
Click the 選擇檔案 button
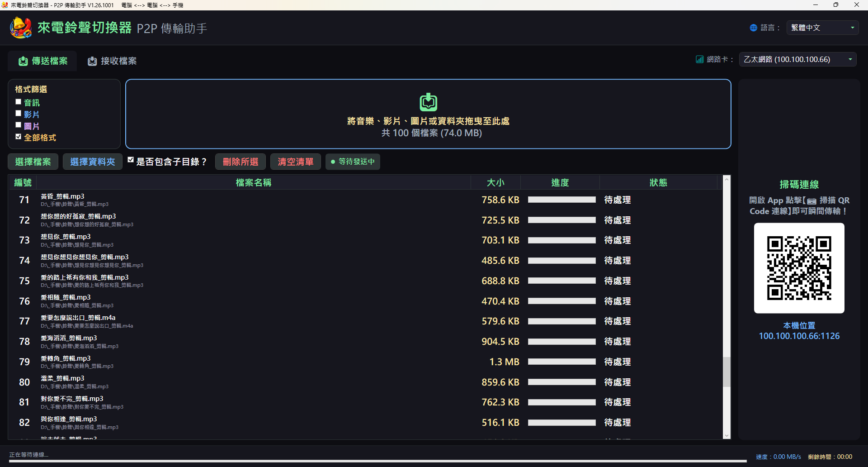pyautogui.click(x=33, y=162)
